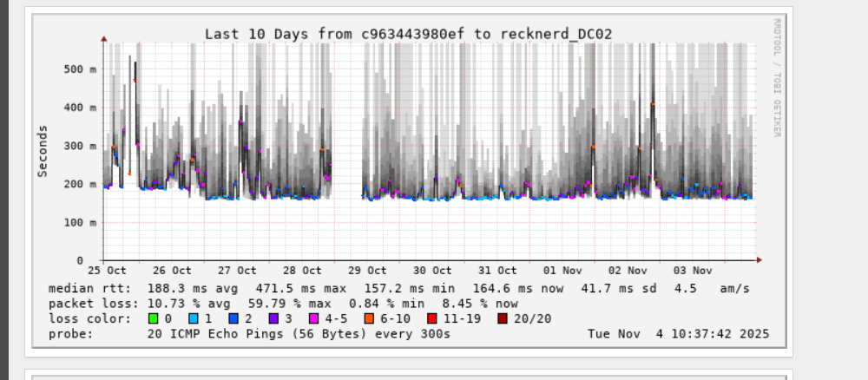The image size is (868, 380).
Task: Select the blue swatch labeled 2
Action: (x=236, y=318)
